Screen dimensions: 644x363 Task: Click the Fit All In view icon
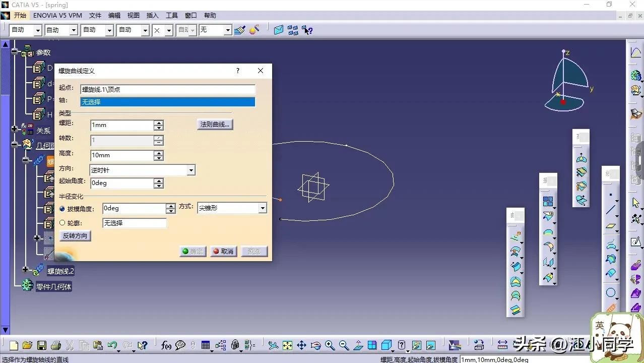pyautogui.click(x=287, y=345)
